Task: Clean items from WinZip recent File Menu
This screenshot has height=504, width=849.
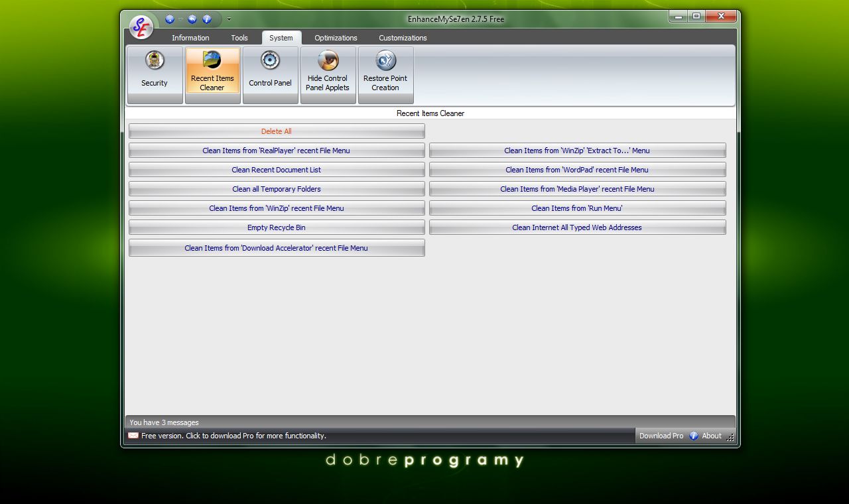Action: (277, 208)
